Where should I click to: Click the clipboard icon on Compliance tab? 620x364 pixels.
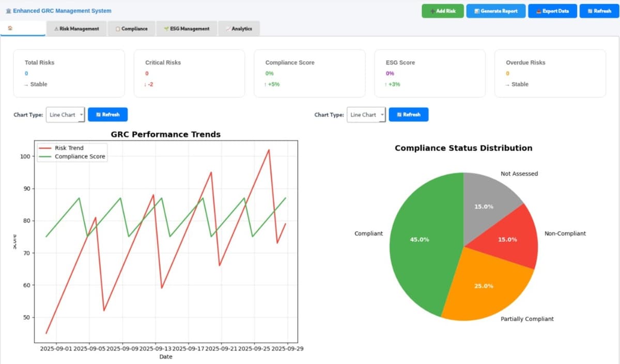tap(118, 29)
